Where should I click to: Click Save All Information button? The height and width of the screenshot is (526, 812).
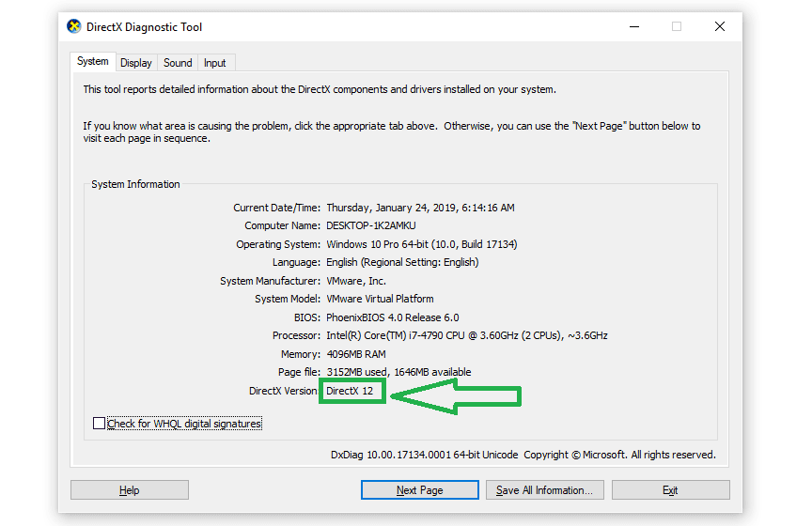(x=545, y=489)
